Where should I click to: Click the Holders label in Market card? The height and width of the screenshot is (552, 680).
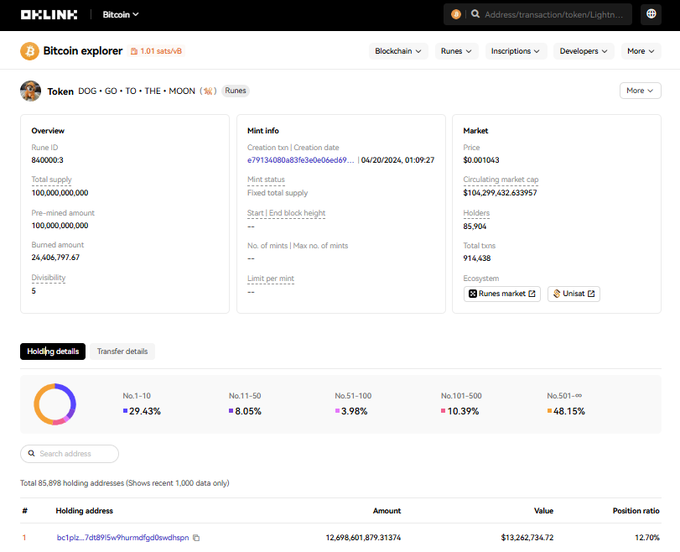[x=476, y=213]
